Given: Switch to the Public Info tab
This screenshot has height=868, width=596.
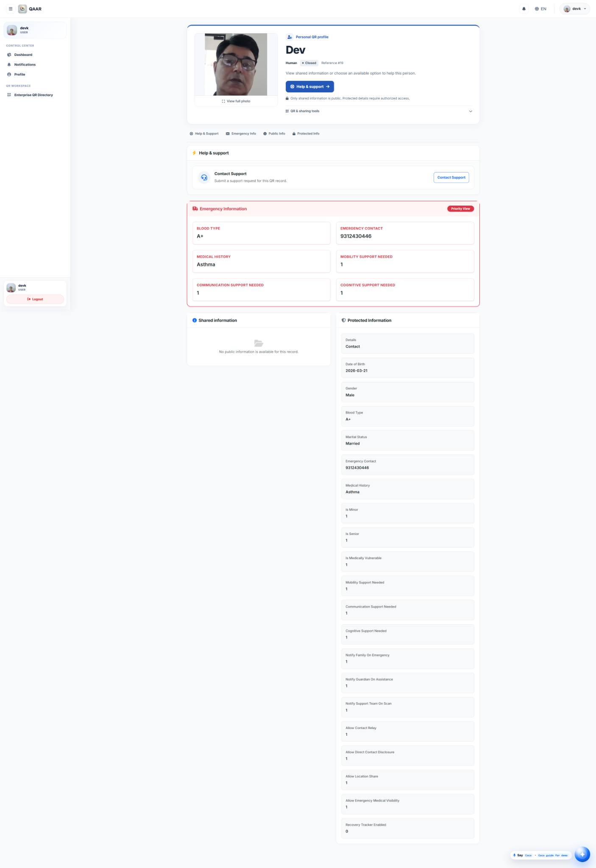Looking at the screenshot, I should coord(274,134).
